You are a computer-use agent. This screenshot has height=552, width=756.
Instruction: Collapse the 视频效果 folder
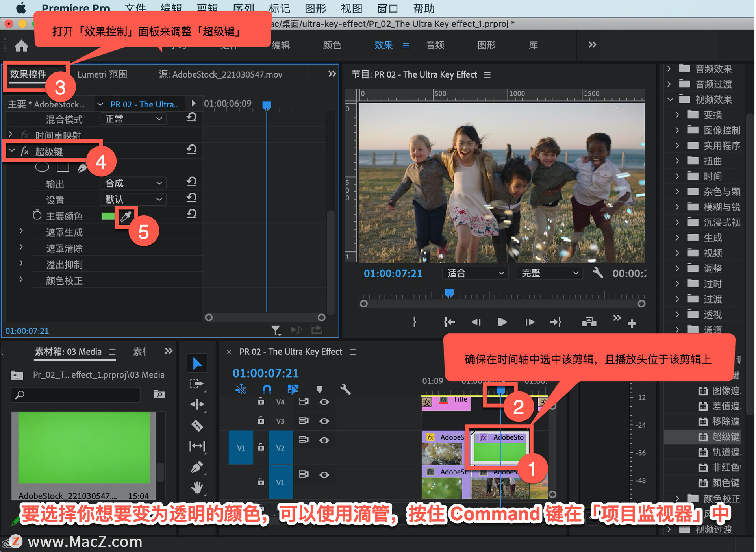pos(671,100)
